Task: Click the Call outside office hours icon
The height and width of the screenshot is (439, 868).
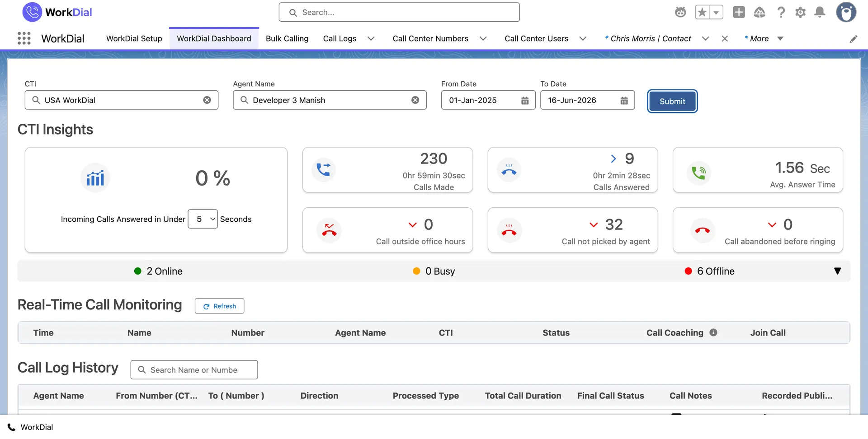Action: click(x=329, y=230)
